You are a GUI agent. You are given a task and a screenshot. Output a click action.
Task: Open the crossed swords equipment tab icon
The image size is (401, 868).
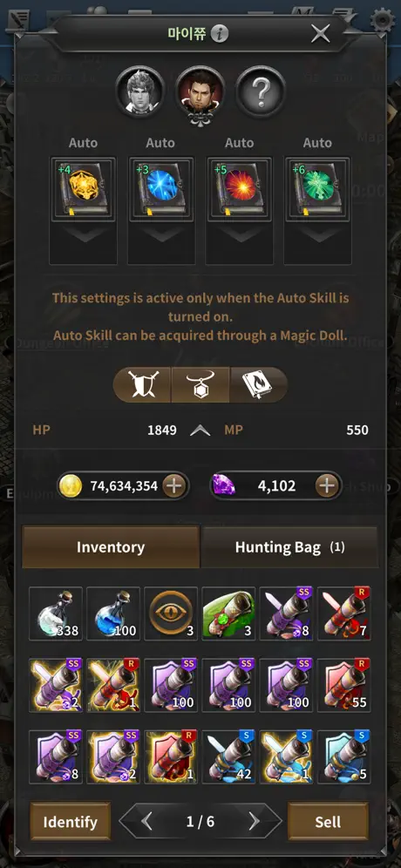pyautogui.click(x=142, y=384)
